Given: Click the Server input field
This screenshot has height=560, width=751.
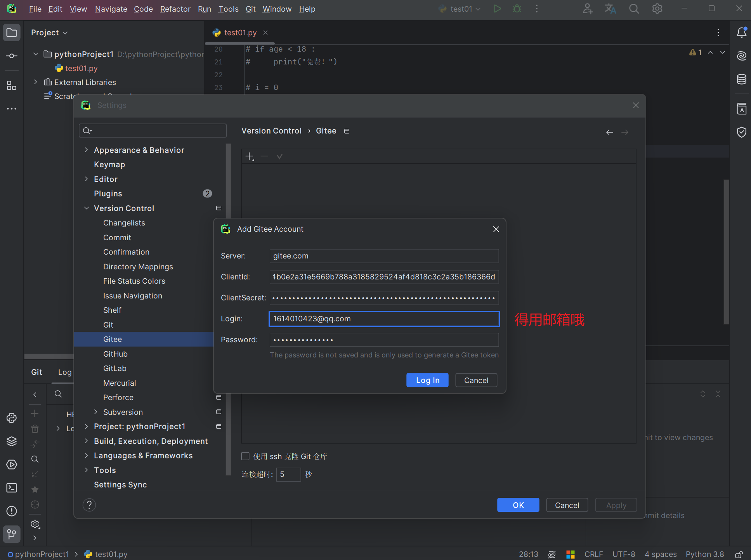Looking at the screenshot, I should coord(384,256).
